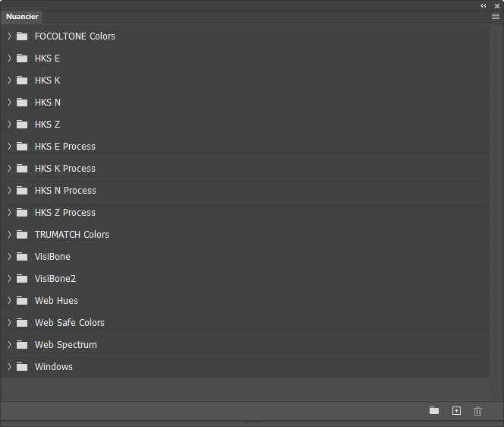Image resolution: width=504 pixels, height=427 pixels.
Task: Click the HKS K Process folder icon
Action: [x=22, y=168]
